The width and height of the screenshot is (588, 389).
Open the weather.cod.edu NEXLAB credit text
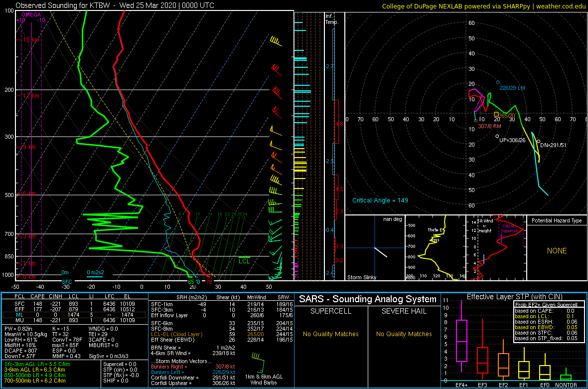(x=483, y=6)
